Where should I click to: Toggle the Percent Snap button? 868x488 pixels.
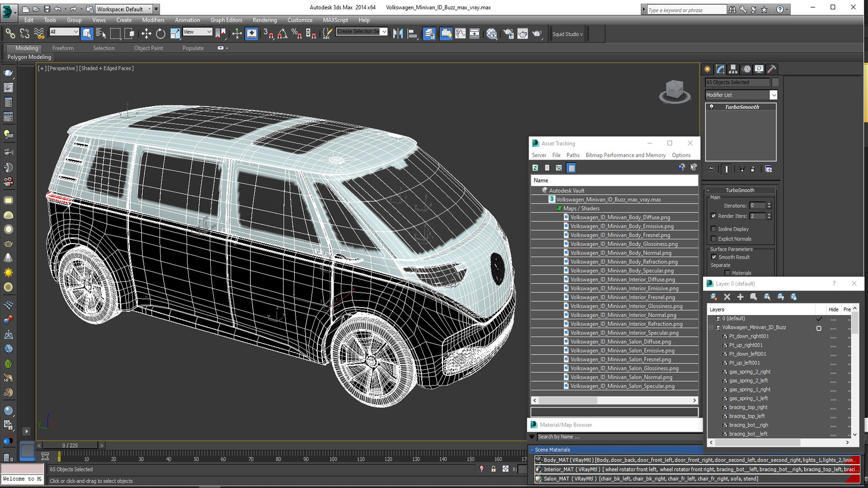297,33
